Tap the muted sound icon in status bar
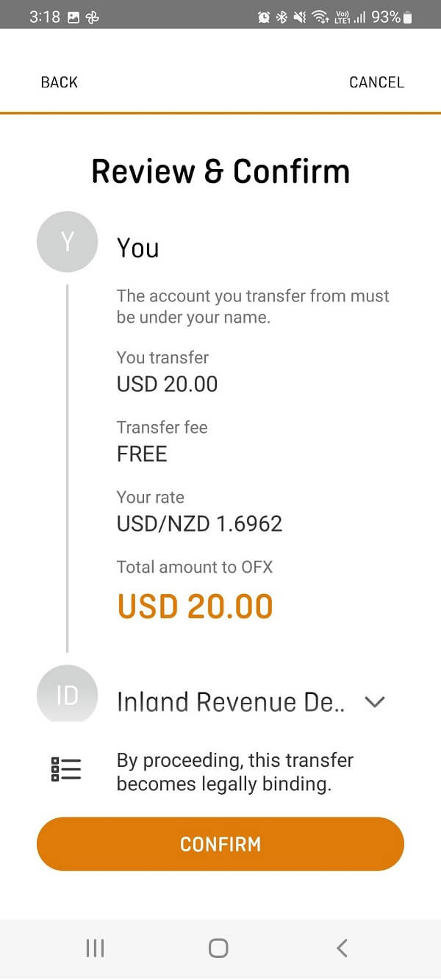441x980 pixels. 299,16
